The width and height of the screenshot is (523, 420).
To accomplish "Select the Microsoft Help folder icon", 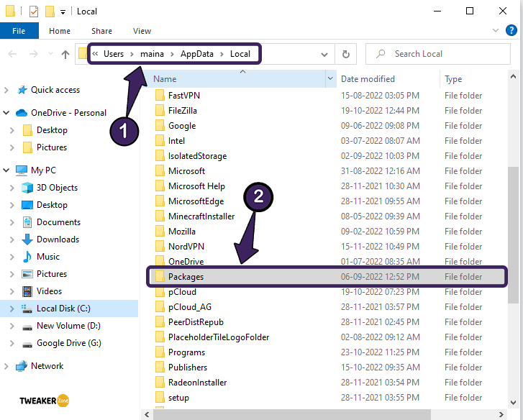I will 160,186.
